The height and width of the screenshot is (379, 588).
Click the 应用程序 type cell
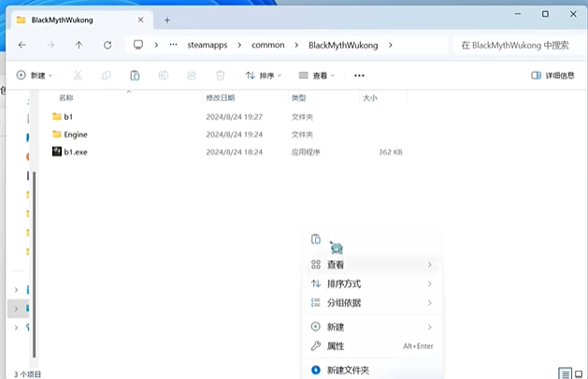pyautogui.click(x=306, y=152)
